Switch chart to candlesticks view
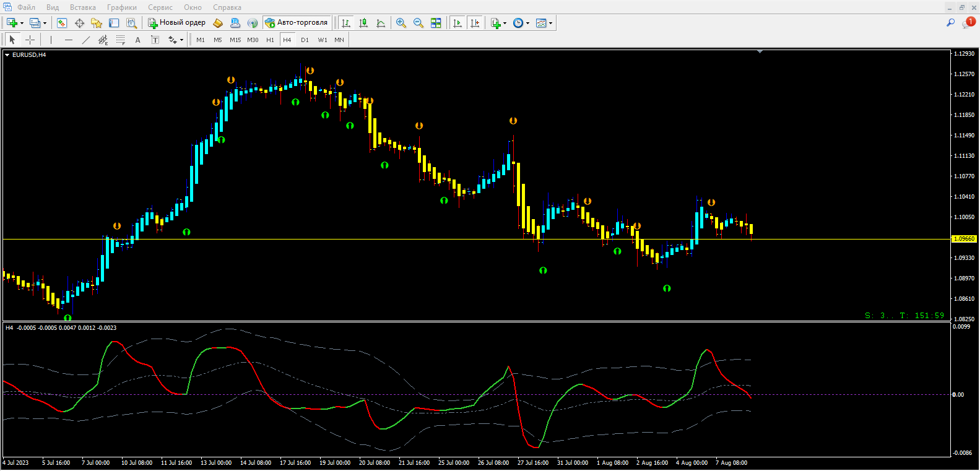980x471 pixels. coord(363,23)
